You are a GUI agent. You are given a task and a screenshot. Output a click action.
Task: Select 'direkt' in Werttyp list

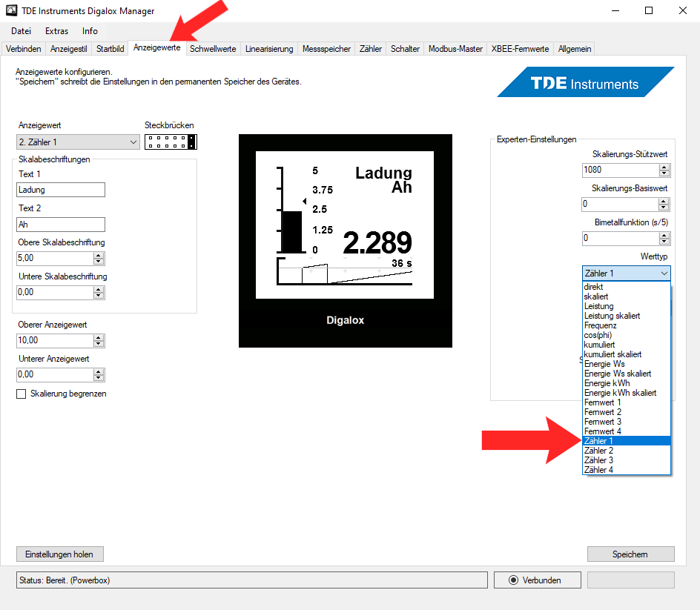click(x=627, y=287)
